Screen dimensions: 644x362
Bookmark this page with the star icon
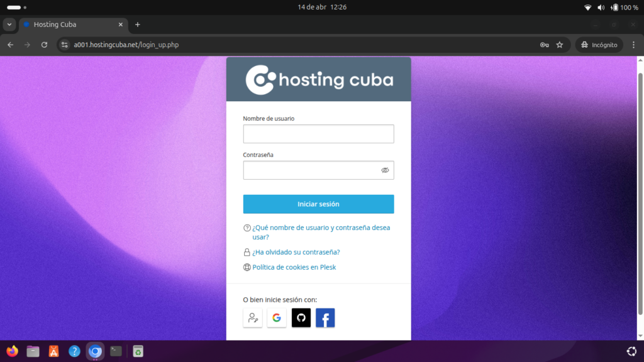(x=559, y=45)
